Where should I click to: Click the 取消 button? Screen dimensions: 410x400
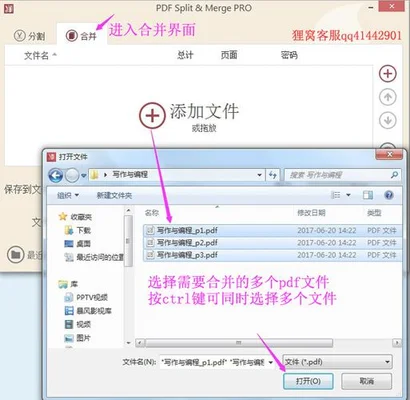[x=366, y=381]
